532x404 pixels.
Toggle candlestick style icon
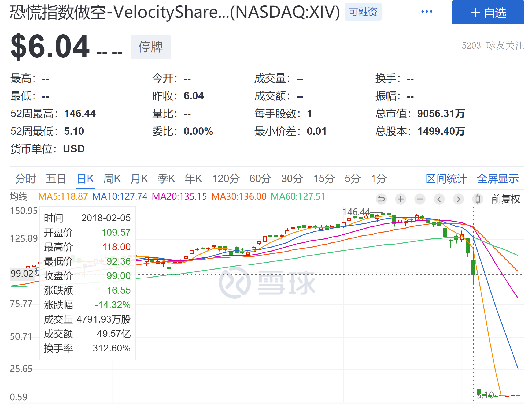[478, 199]
